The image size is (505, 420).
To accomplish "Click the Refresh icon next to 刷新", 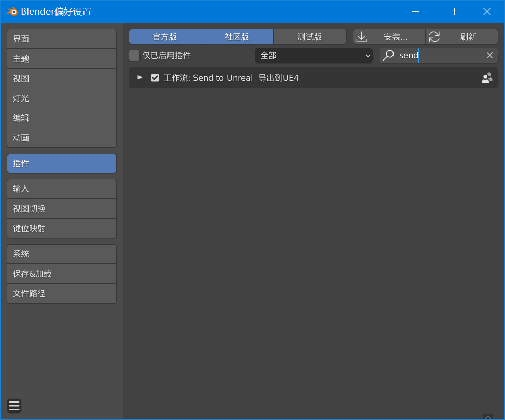I will [434, 36].
